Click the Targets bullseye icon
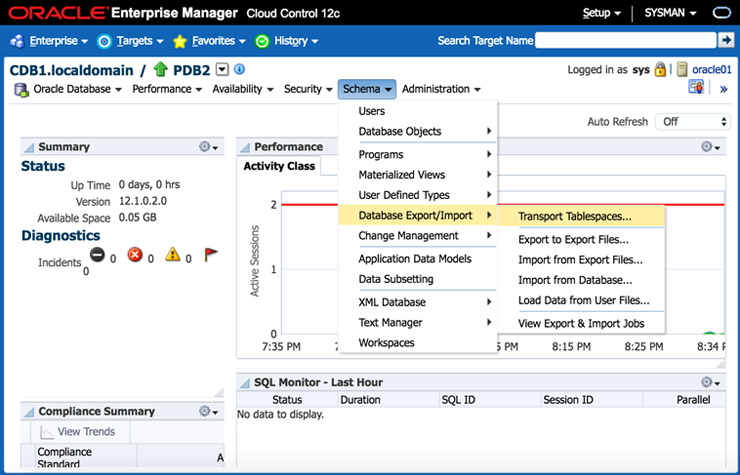740x475 pixels. 104,42
